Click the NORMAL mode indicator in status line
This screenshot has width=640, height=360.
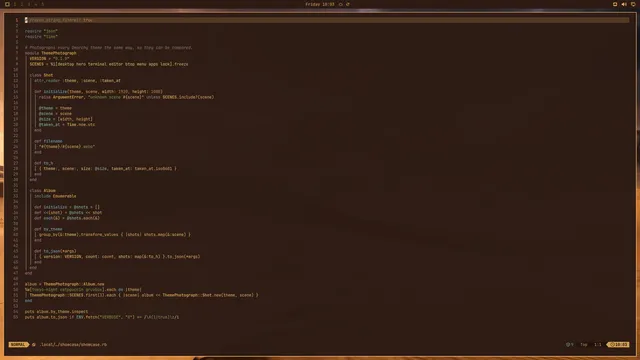[18, 344]
